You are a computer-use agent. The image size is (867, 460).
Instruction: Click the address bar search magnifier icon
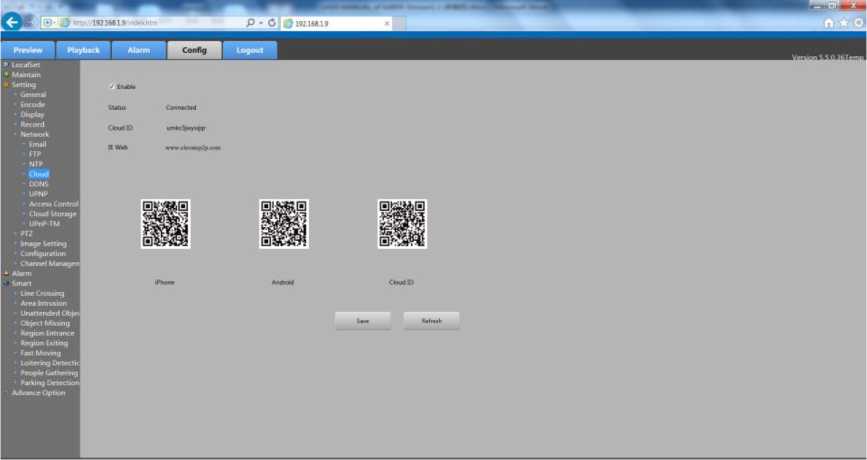[250, 22]
